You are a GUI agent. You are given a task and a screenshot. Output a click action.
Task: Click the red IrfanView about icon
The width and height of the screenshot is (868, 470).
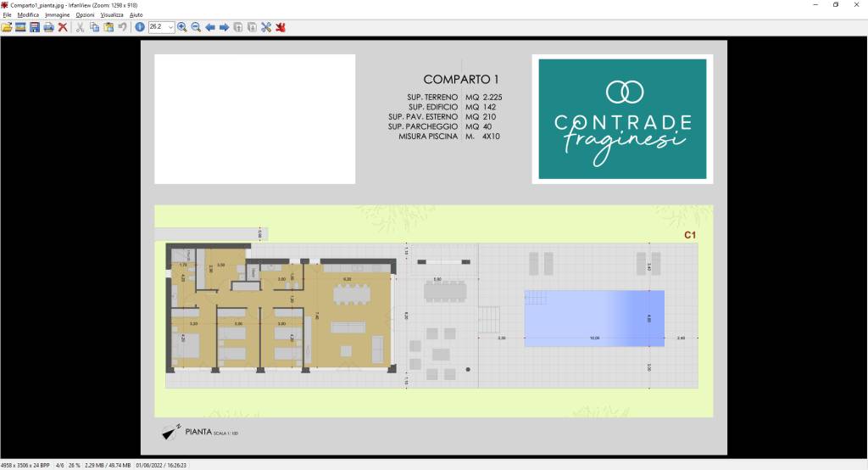coord(281,27)
